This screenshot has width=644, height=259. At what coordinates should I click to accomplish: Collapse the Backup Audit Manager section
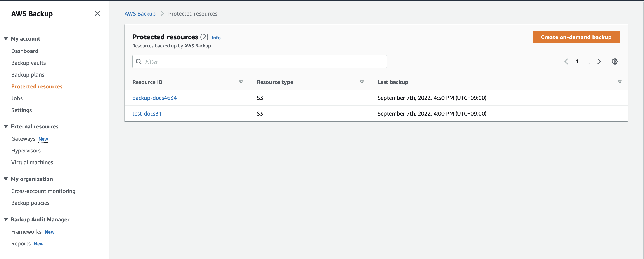point(6,219)
